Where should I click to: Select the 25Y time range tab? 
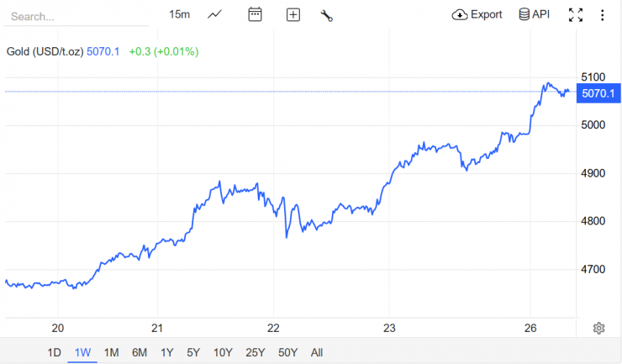pos(255,352)
